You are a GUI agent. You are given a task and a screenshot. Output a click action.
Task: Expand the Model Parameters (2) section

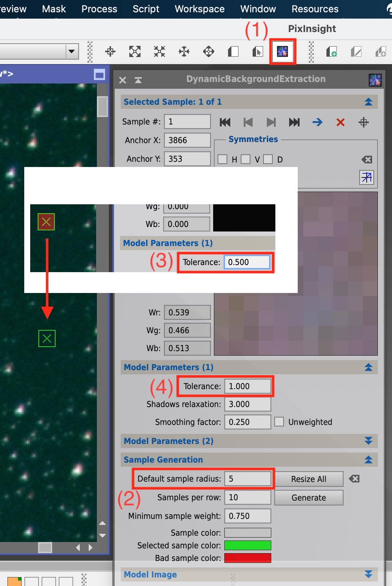(x=368, y=441)
